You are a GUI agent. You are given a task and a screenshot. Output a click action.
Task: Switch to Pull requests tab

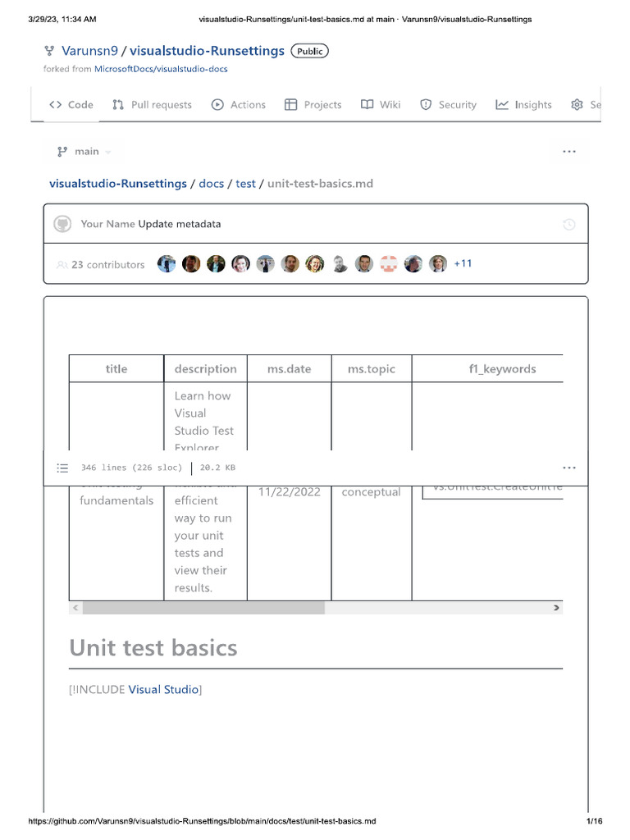(152, 105)
